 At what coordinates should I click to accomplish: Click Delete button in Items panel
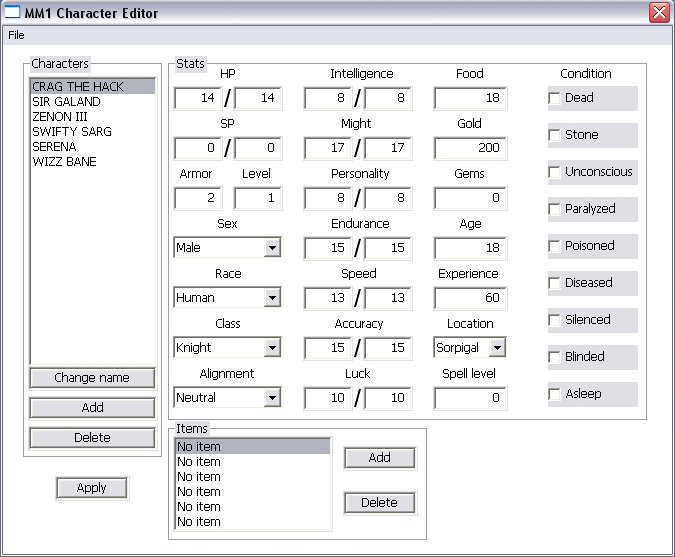pos(380,503)
